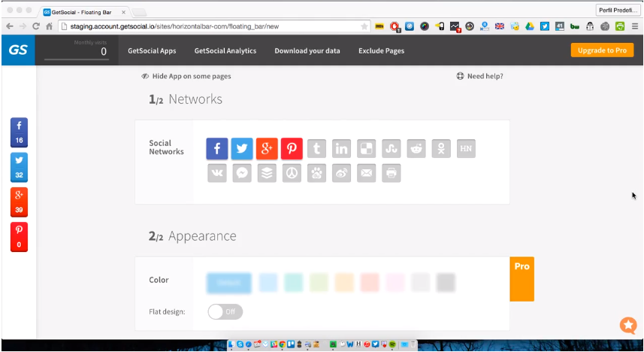644x352 pixels.
Task: Enable the Delicious network tile
Action: (x=367, y=148)
